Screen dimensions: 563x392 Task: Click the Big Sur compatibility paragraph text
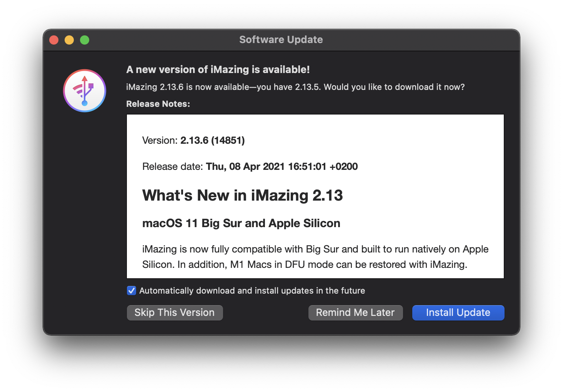click(x=315, y=257)
